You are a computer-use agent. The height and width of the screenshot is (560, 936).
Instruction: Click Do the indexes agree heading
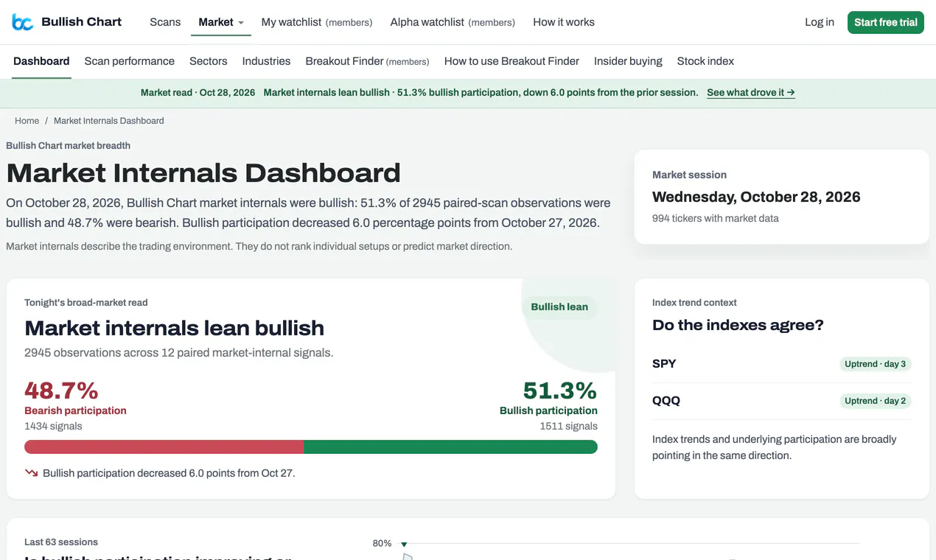coord(738,325)
